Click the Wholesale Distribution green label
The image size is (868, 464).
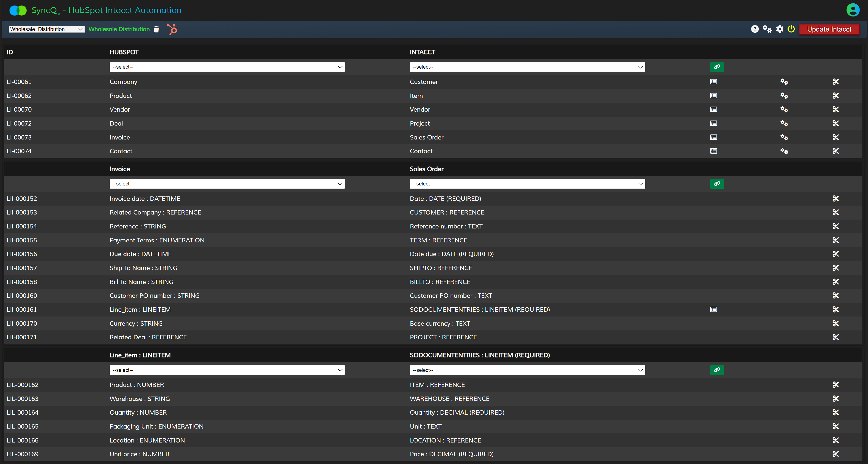tap(119, 29)
